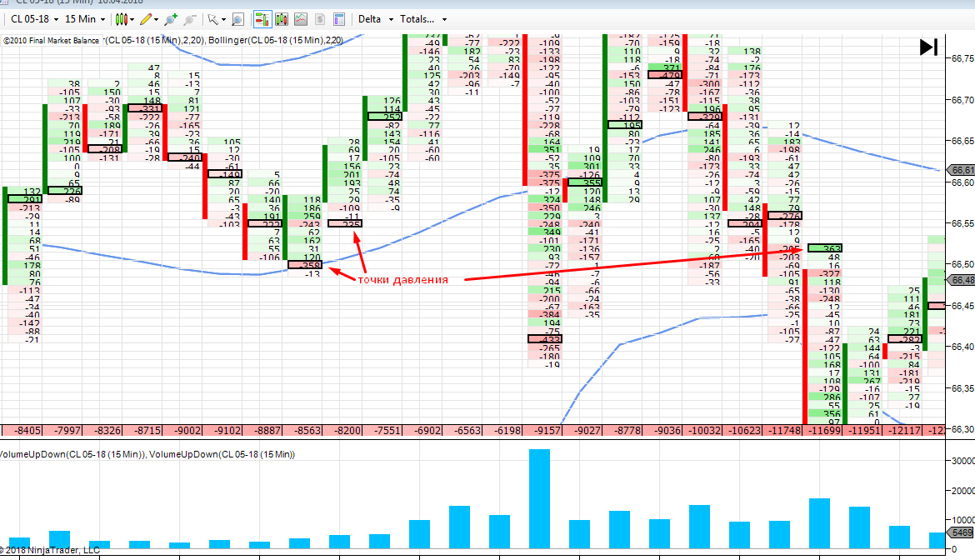Click the 66,75 price axis label

962,58
